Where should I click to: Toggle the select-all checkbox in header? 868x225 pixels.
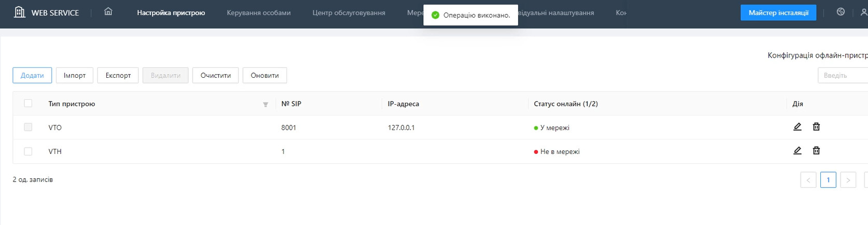pyautogui.click(x=28, y=103)
